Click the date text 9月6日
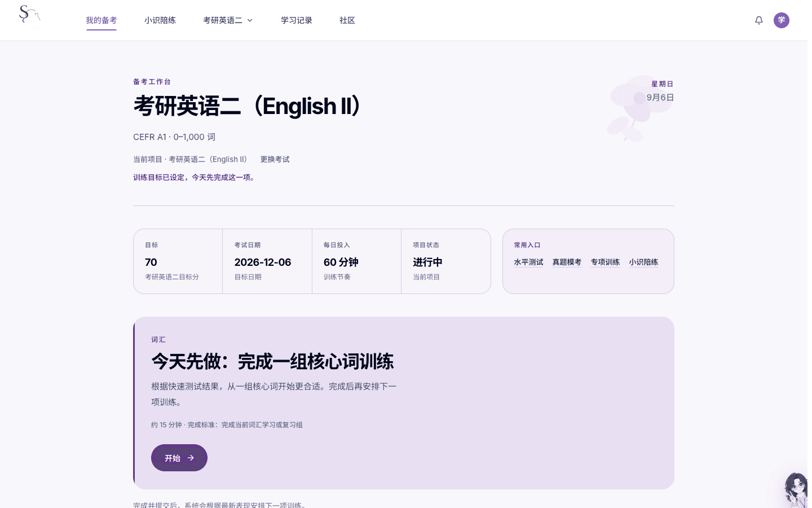The width and height of the screenshot is (812, 508). tap(660, 97)
